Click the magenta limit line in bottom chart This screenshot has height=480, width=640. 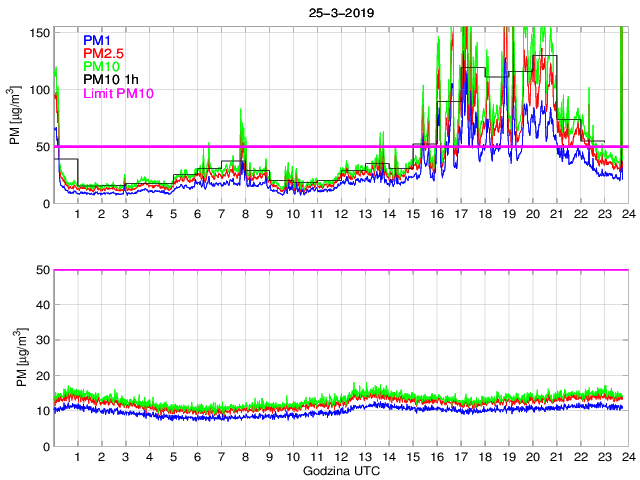(340, 270)
